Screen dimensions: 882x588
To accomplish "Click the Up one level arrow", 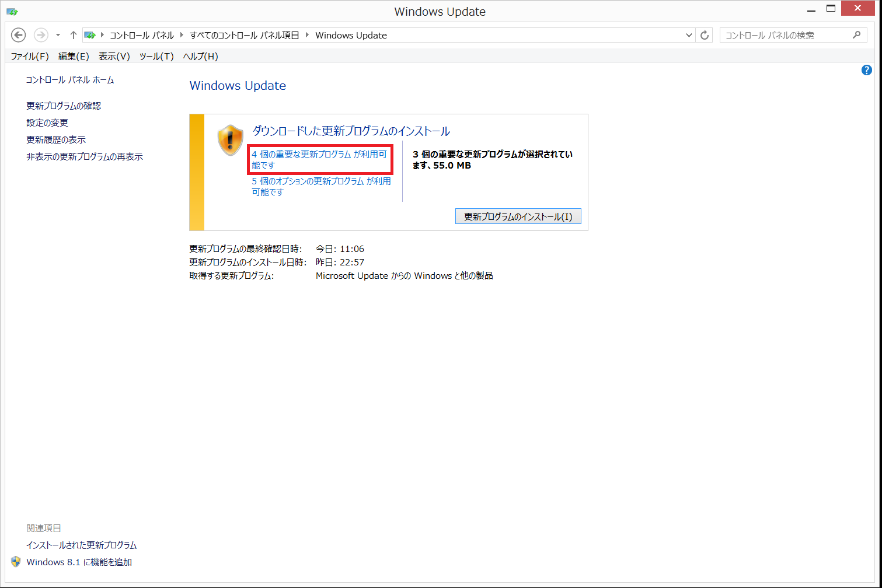I will pos(74,35).
